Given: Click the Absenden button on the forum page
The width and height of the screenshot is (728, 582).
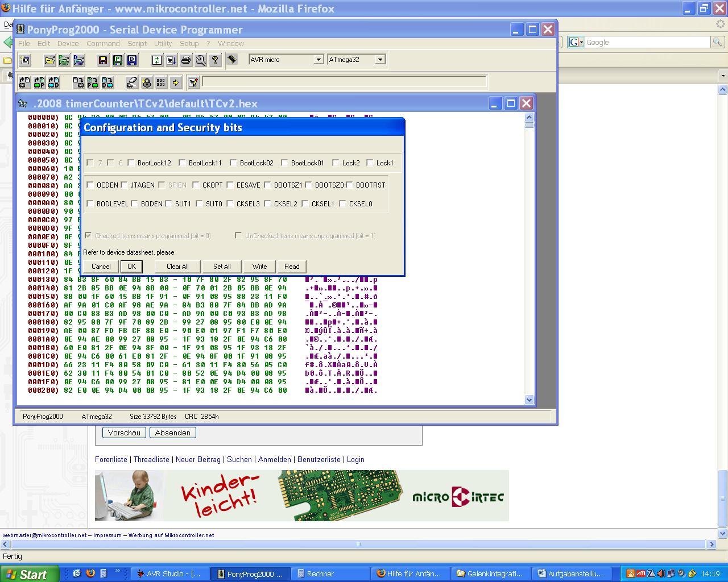Looking at the screenshot, I should 173,433.
